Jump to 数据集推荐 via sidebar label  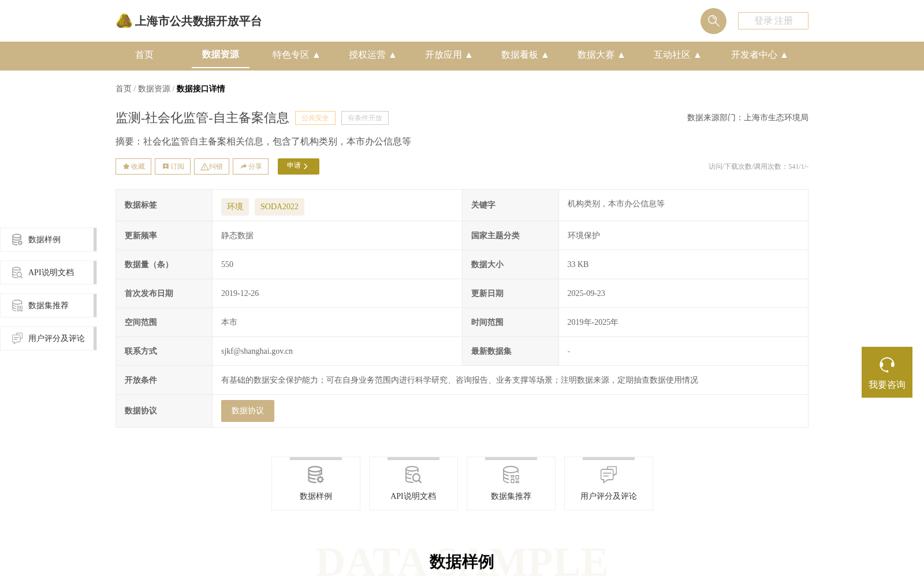coord(49,305)
